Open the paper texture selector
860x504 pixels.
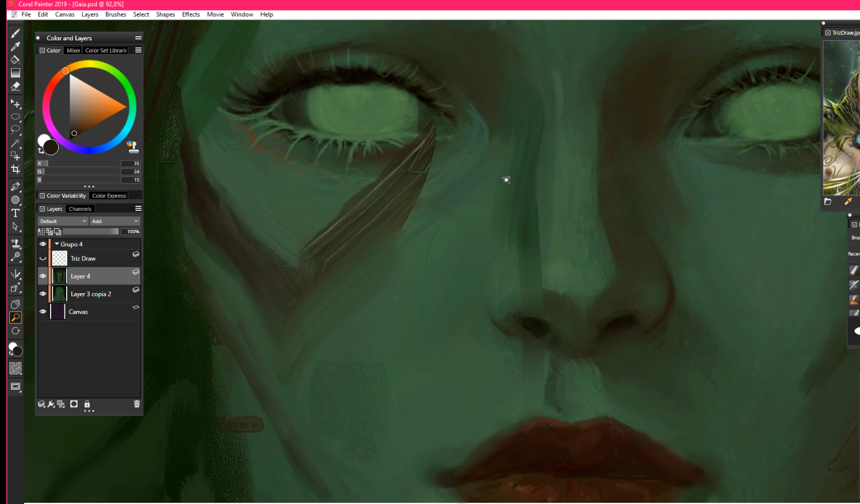click(16, 368)
